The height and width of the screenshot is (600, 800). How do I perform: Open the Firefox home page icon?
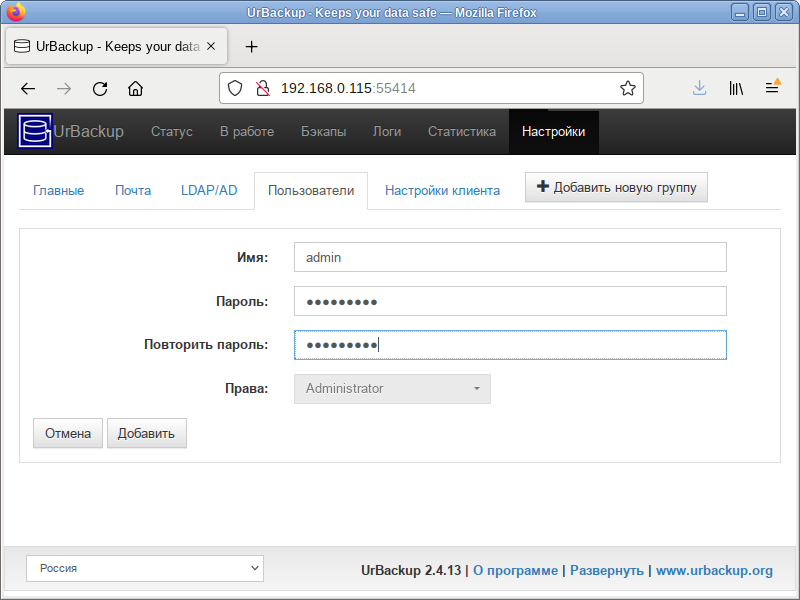135,89
